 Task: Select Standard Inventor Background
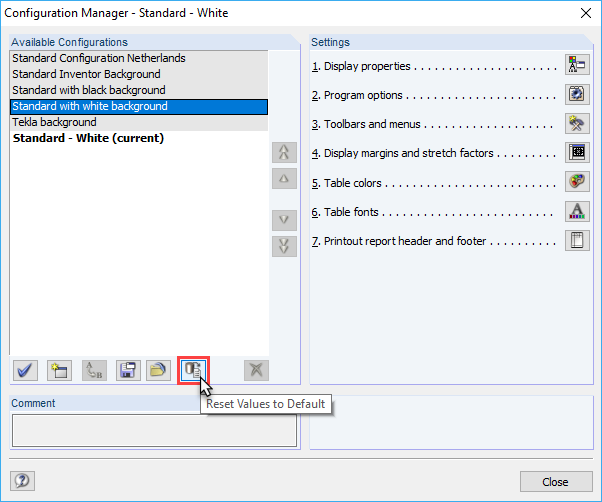click(139, 74)
